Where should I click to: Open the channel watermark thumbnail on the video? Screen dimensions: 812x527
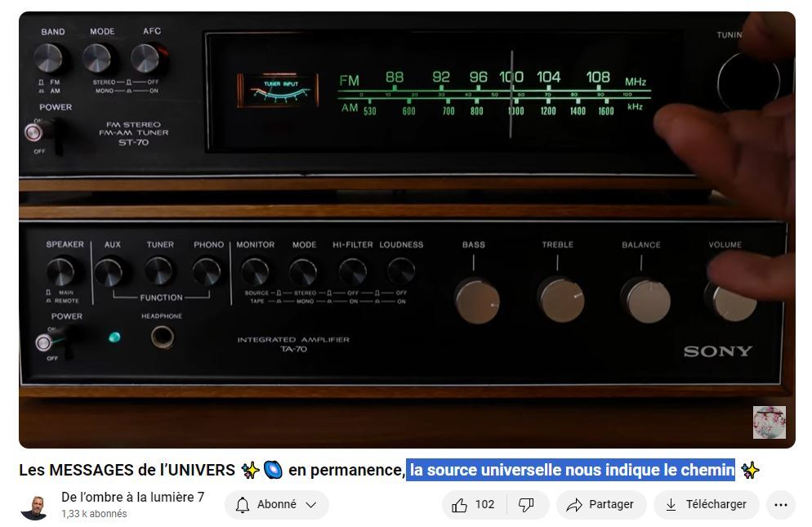[769, 422]
